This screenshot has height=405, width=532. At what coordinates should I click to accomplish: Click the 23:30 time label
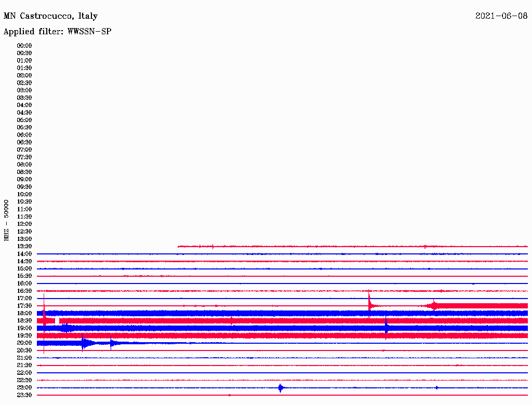24,395
